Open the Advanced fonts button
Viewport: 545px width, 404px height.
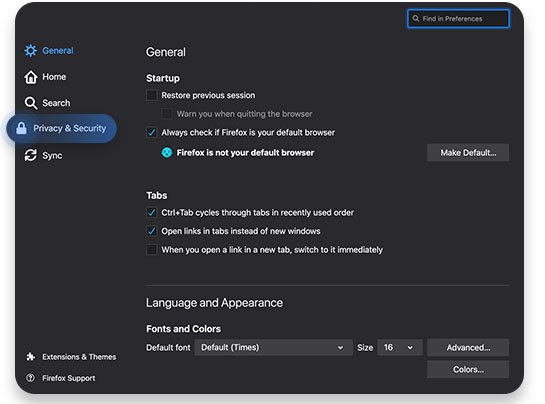point(468,347)
